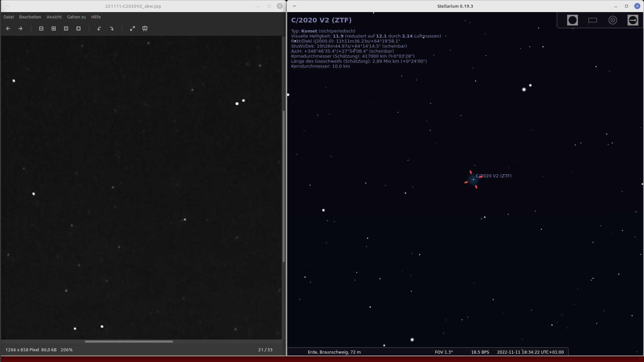The width and height of the screenshot is (644, 362).
Task: Click the 206% zoom level text
Action: (x=66, y=350)
